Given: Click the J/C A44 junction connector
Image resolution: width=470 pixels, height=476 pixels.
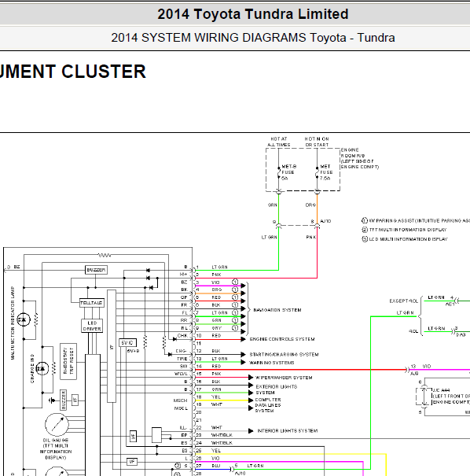Looking at the screenshot, I should tap(424, 397).
